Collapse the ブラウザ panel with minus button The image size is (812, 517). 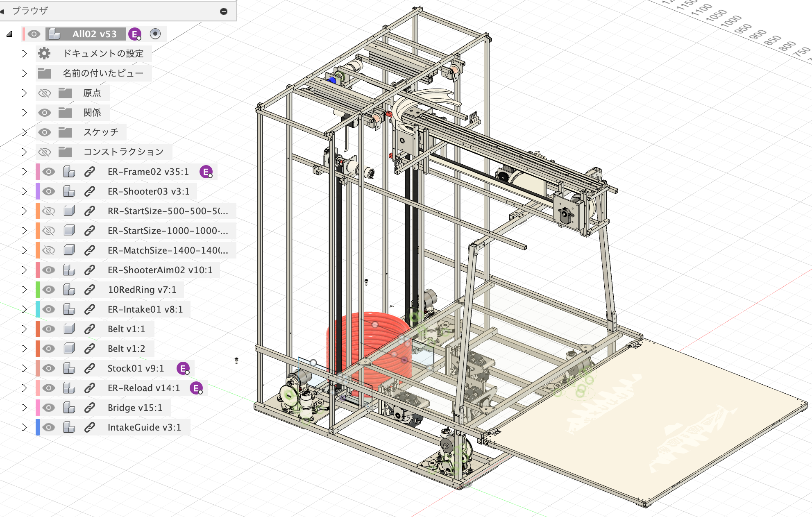pyautogui.click(x=224, y=11)
